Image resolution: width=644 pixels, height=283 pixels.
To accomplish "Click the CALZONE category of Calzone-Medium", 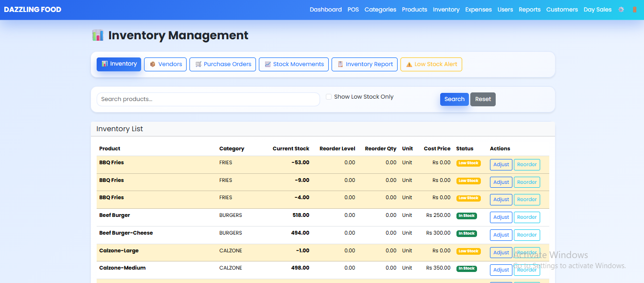I will point(231,268).
